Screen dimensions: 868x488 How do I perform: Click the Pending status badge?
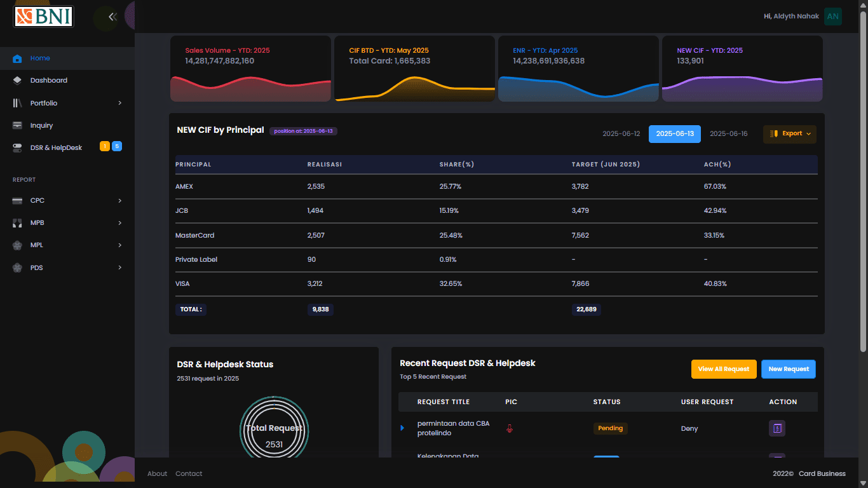pos(611,428)
